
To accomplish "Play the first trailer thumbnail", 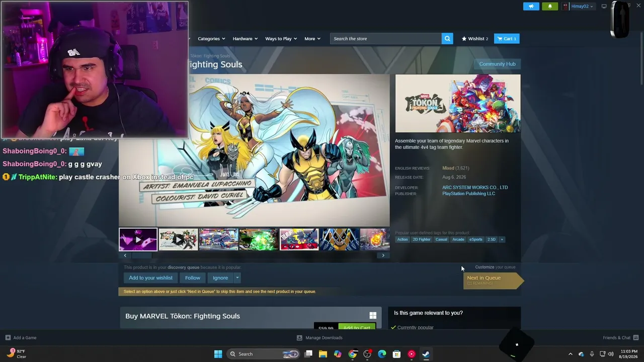I will (138, 239).
